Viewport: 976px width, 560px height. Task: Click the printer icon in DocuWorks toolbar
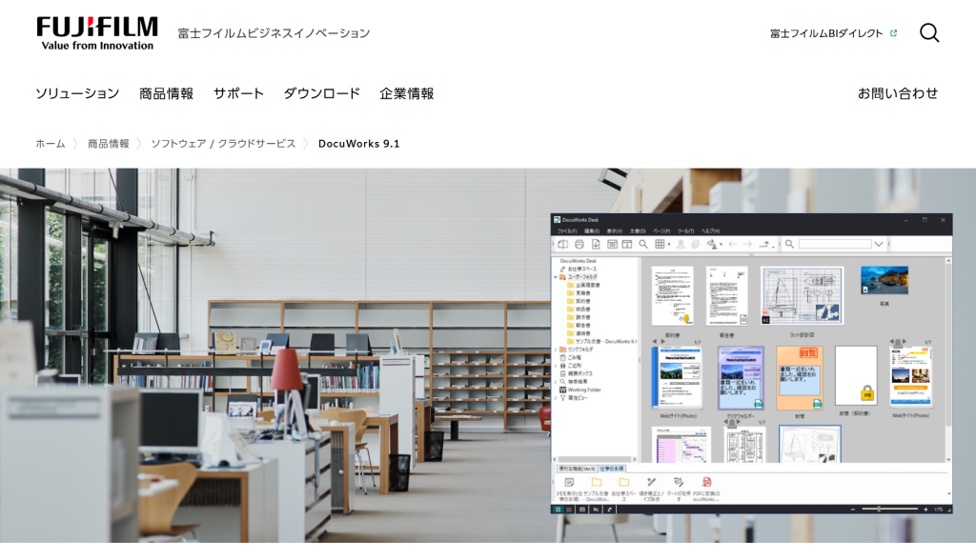coord(579,245)
